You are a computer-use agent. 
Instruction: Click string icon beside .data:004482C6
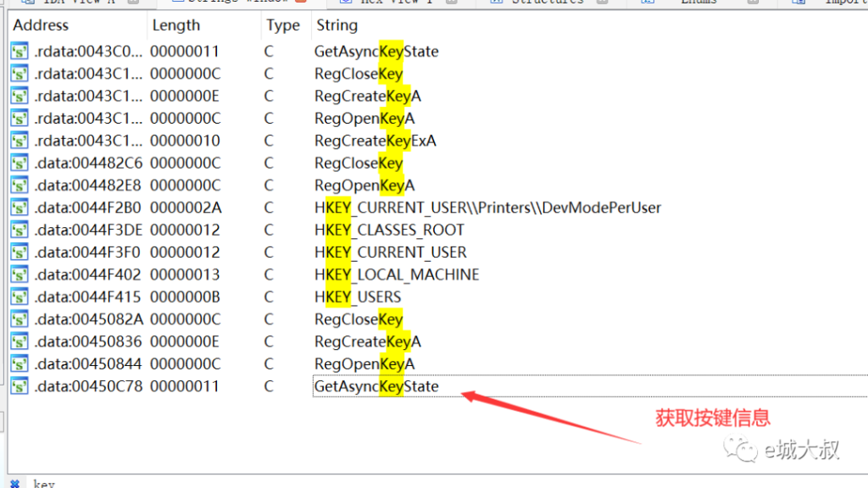click(x=19, y=163)
